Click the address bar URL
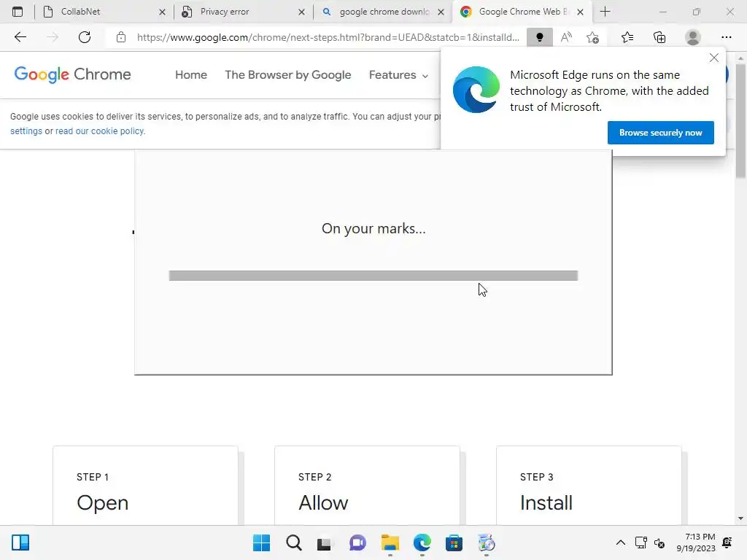747x560 pixels. click(328, 37)
